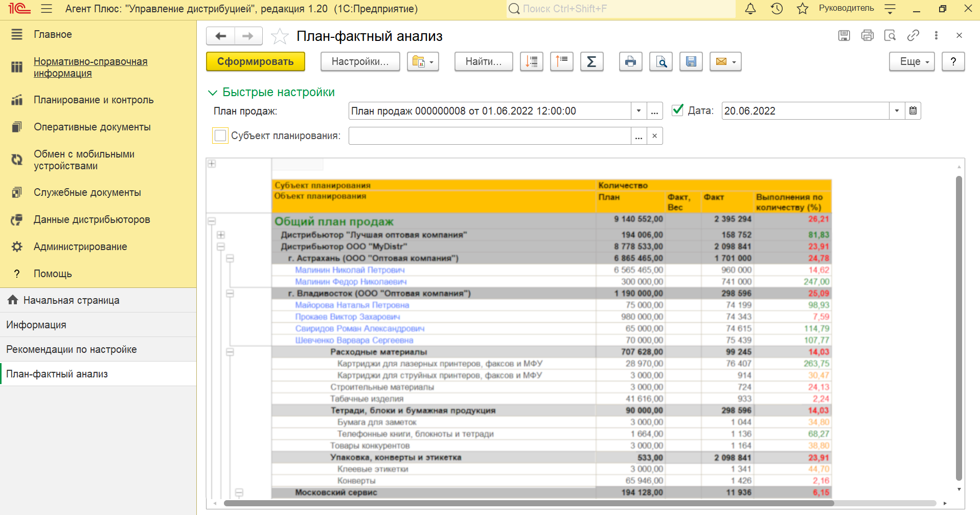Expand the top-left plus grouping toggle

click(x=212, y=164)
